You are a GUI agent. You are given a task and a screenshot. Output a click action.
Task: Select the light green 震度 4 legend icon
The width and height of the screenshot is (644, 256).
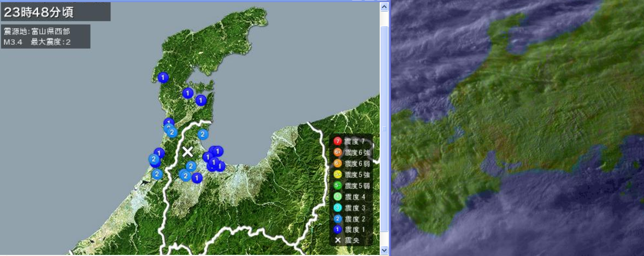tap(338, 197)
